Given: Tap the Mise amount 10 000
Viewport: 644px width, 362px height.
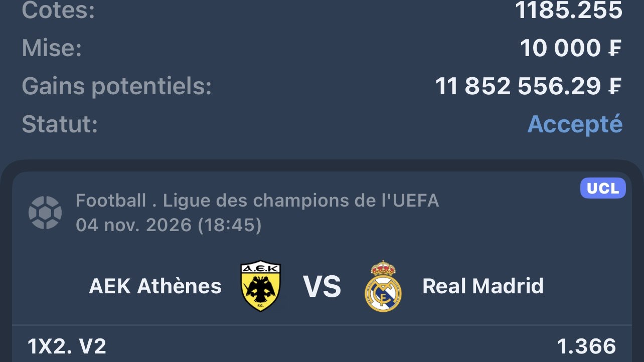Looking at the screenshot, I should [x=560, y=49].
